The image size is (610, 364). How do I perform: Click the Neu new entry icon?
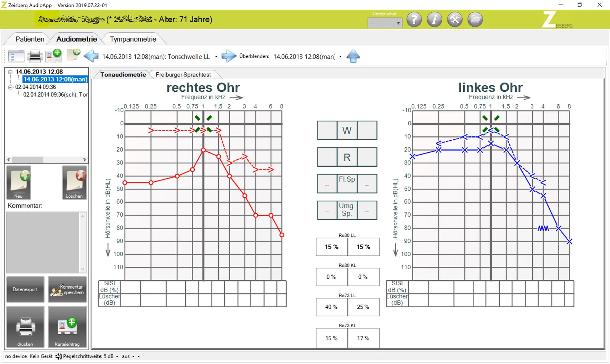pyautogui.click(x=19, y=182)
